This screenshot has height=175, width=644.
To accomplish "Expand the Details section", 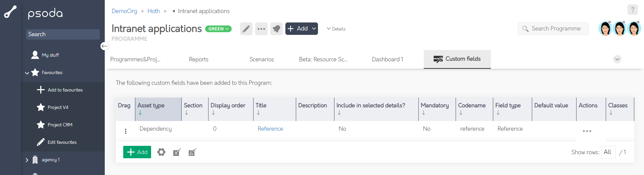I will click(x=336, y=29).
